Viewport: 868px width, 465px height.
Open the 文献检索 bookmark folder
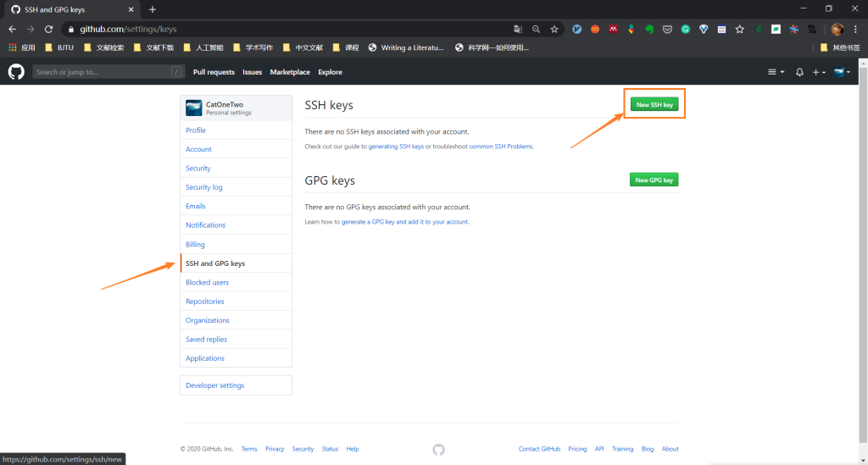click(103, 47)
